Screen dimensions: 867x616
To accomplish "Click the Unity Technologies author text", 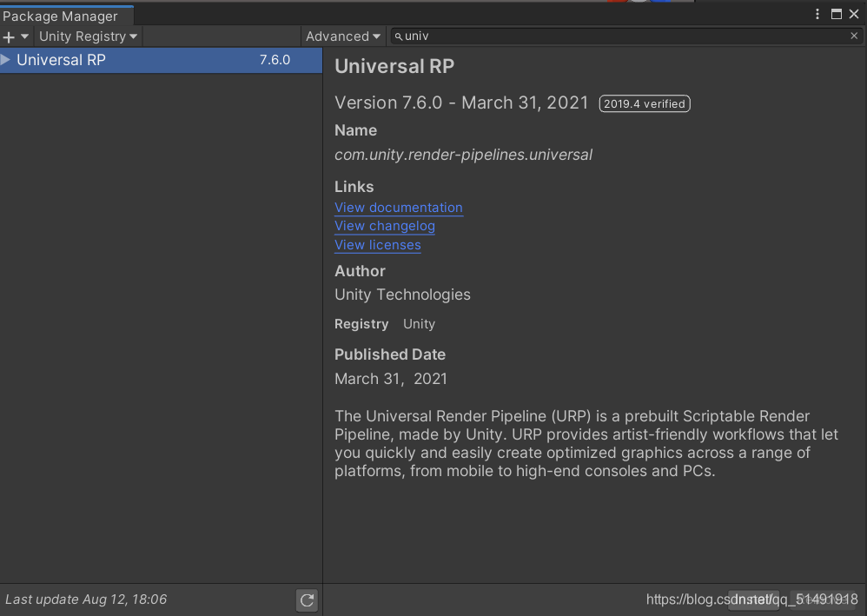I will (402, 295).
